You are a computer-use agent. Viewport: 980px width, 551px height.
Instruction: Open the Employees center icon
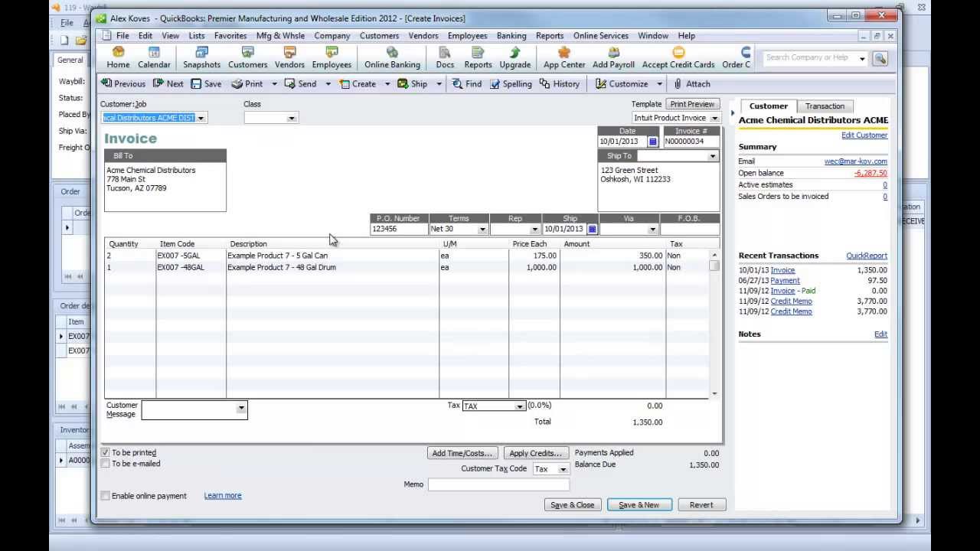332,57
